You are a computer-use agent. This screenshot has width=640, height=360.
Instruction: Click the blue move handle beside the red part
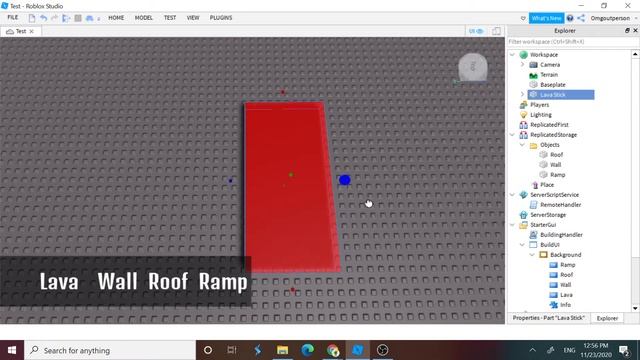click(344, 180)
